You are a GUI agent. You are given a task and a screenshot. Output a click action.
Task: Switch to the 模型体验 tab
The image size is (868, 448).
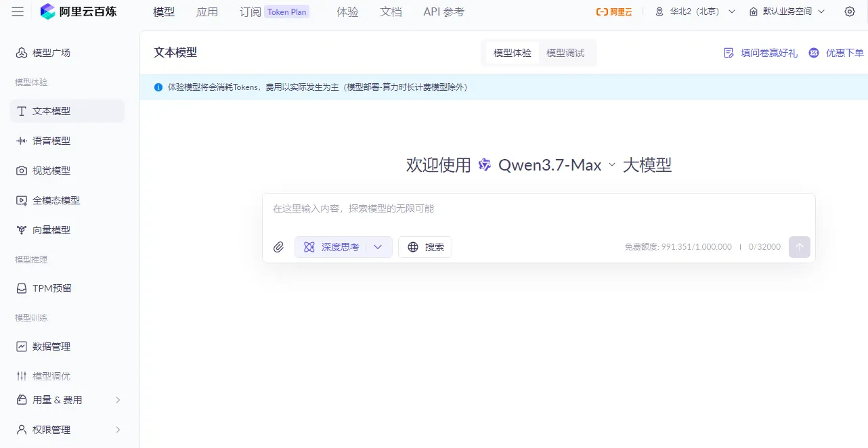[513, 53]
